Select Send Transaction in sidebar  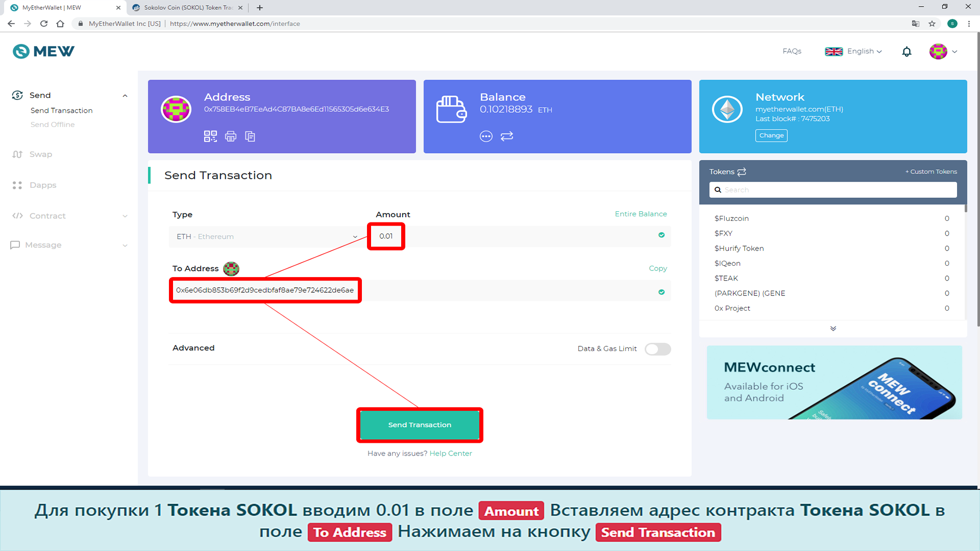pos(62,111)
